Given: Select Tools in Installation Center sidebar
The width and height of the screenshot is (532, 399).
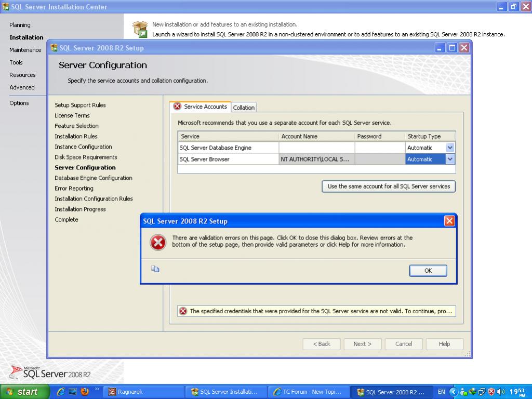Looking at the screenshot, I should (x=16, y=62).
